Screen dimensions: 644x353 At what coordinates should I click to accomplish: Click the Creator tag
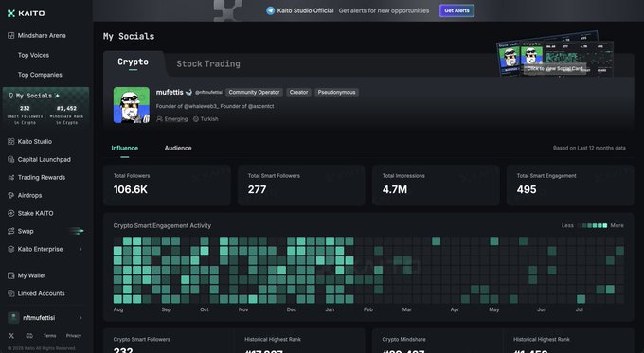tap(298, 93)
